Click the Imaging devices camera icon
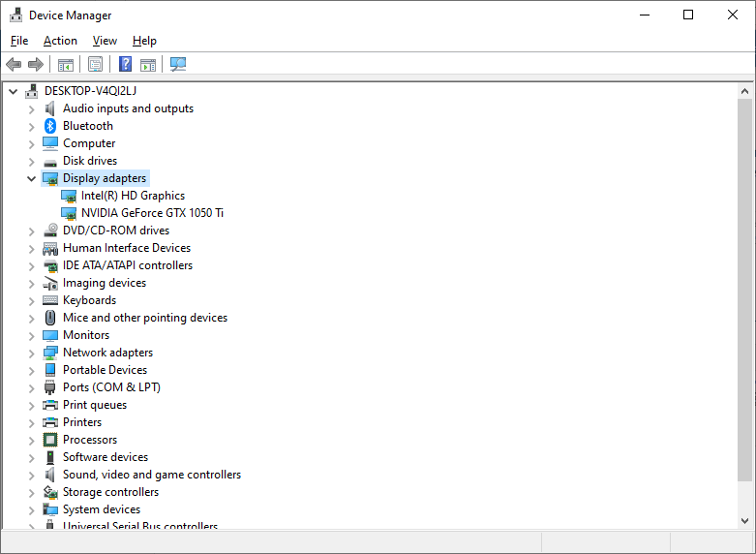Screen dimensions: 756x554 50,283
